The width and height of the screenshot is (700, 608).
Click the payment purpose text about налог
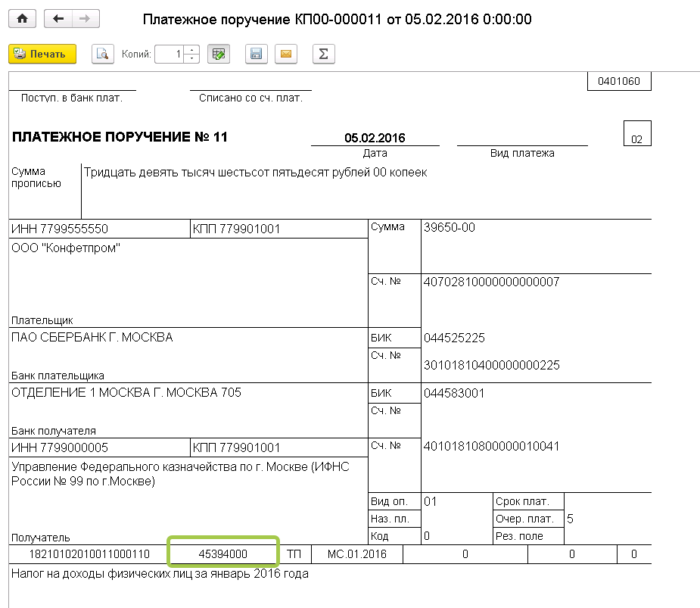tap(160, 573)
